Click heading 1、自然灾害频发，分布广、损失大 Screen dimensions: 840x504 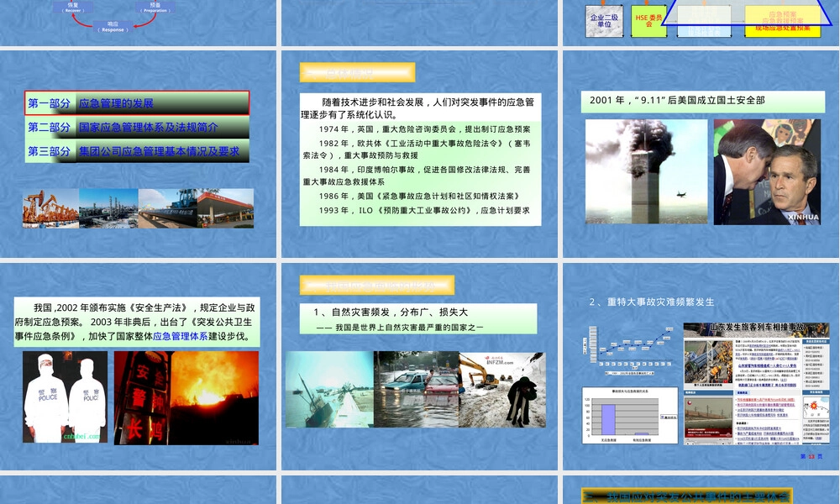pos(391,312)
